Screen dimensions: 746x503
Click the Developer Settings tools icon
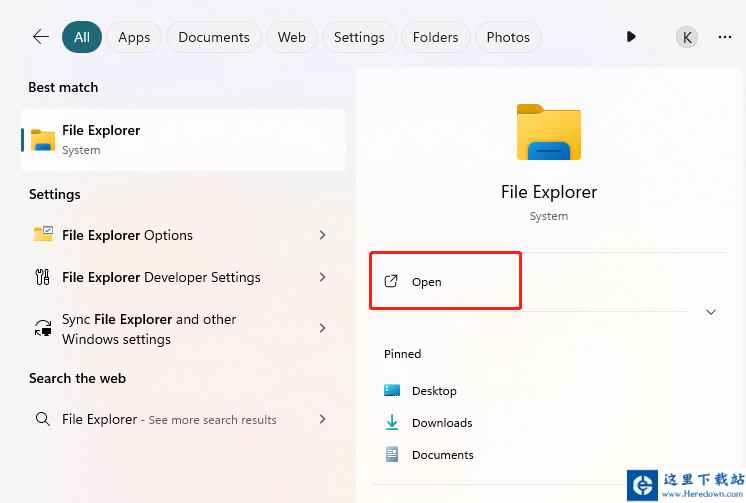pos(42,277)
